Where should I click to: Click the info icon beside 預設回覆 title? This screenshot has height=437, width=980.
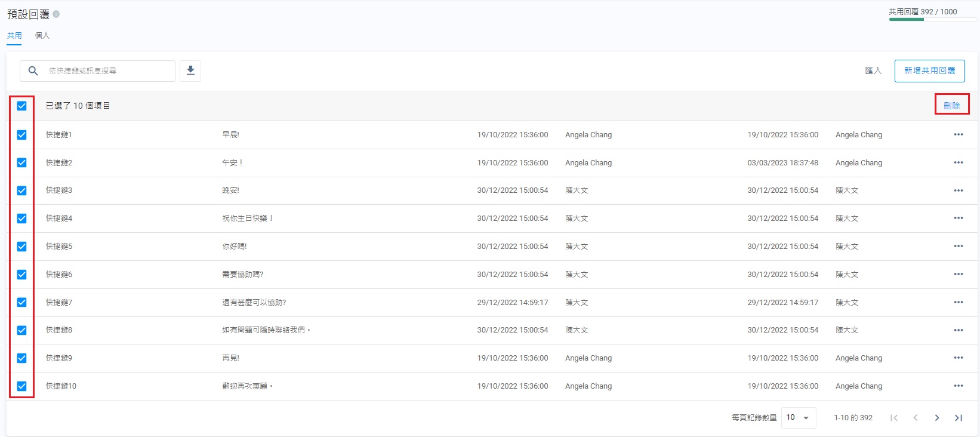click(x=56, y=14)
